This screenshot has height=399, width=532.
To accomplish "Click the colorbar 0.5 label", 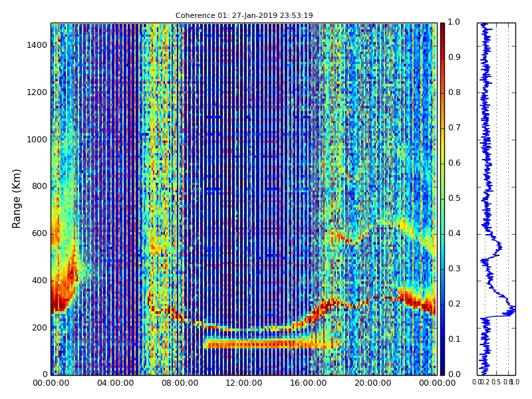I will (x=454, y=198).
